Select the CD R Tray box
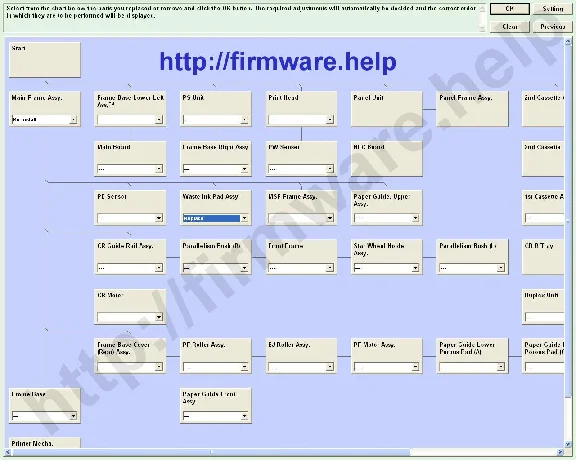 click(x=543, y=257)
